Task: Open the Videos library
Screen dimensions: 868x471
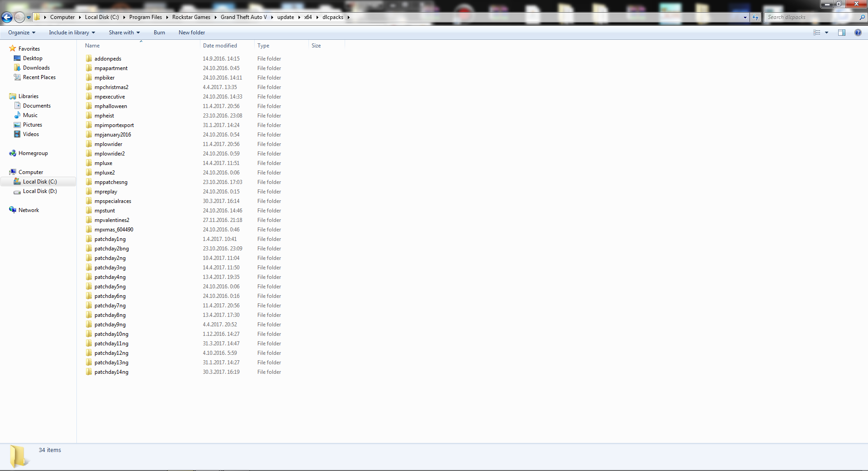Action: point(31,134)
